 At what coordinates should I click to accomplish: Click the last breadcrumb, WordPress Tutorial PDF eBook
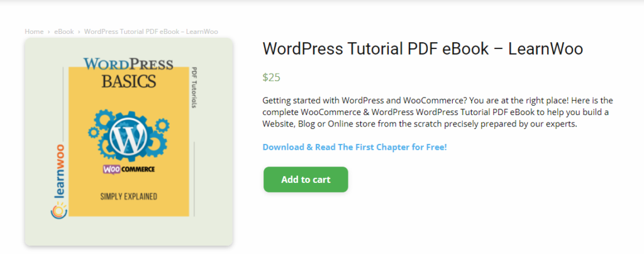tap(151, 31)
